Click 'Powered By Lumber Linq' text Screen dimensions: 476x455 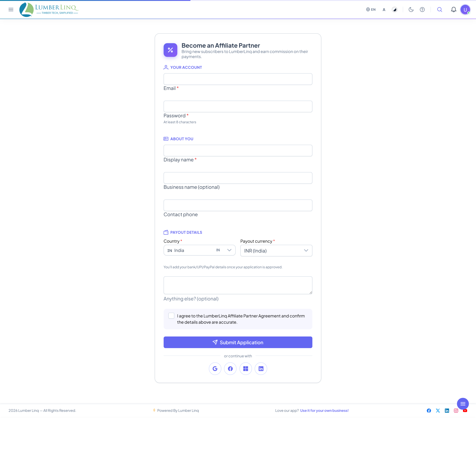(x=178, y=410)
